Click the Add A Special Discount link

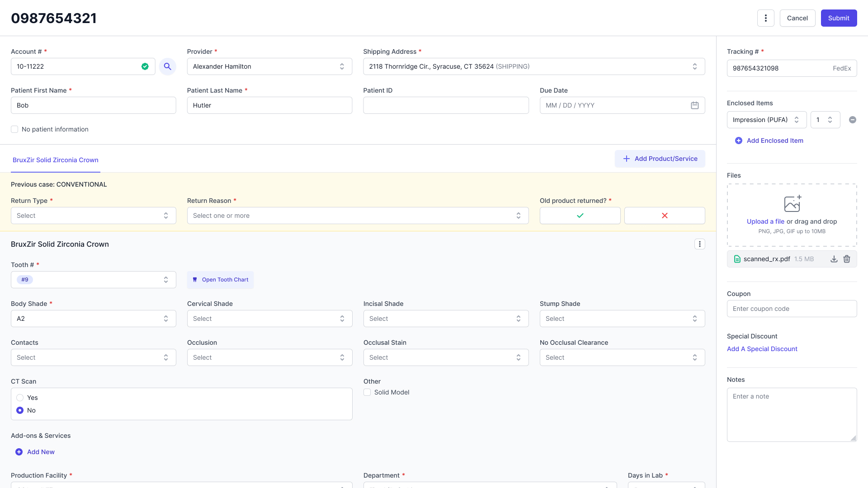click(x=762, y=349)
